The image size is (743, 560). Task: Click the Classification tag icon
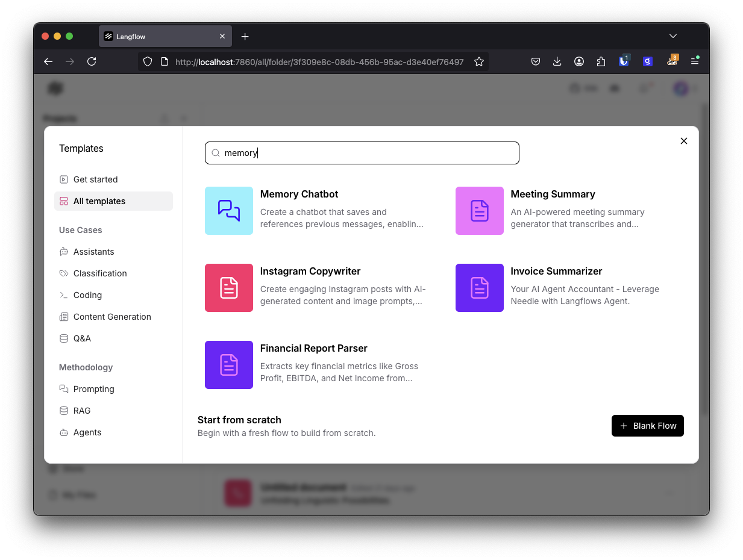(x=64, y=273)
